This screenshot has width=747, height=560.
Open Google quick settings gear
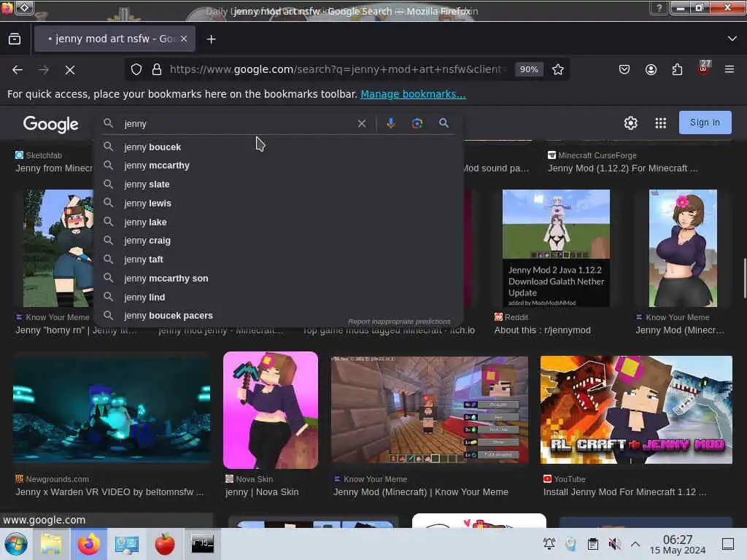[x=630, y=123]
